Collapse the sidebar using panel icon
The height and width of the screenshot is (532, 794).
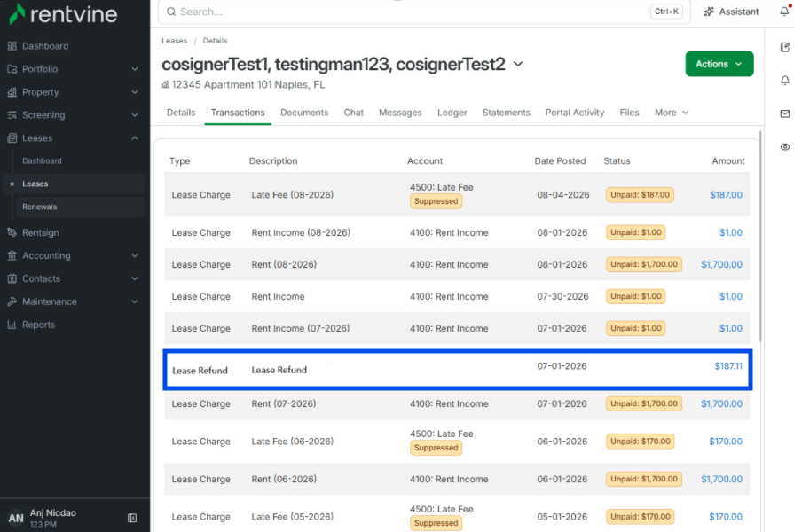click(x=132, y=518)
